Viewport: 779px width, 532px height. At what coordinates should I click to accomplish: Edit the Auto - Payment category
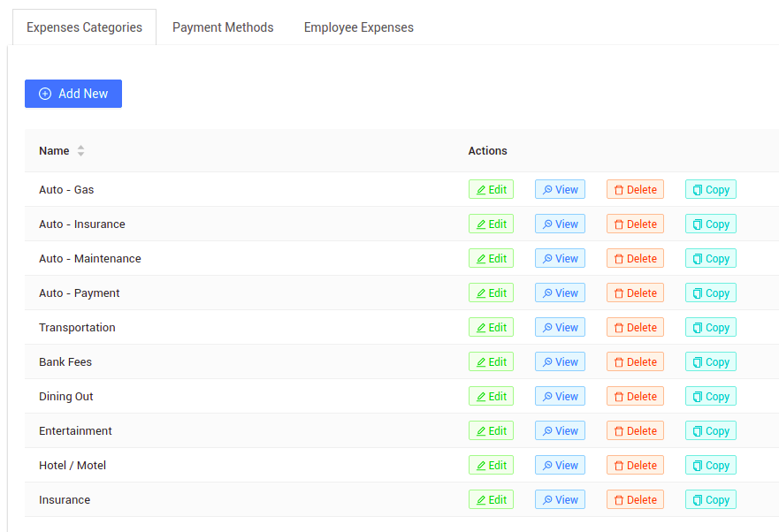[492, 293]
